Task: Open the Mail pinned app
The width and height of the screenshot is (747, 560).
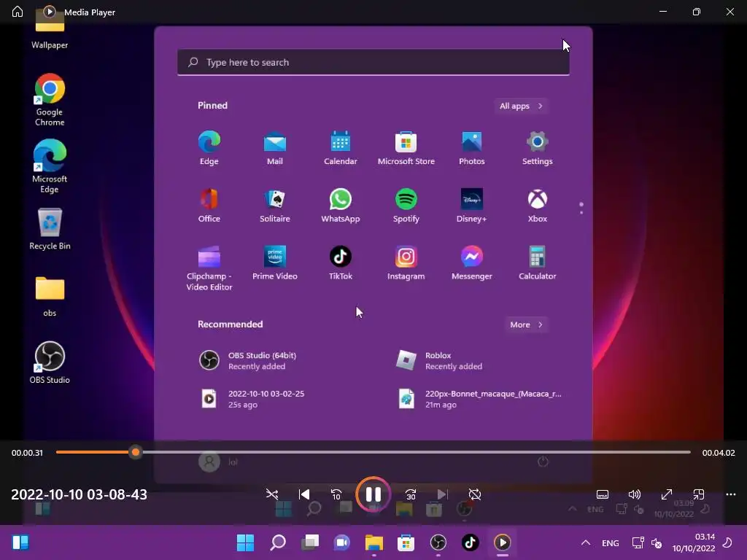Action: click(275, 147)
